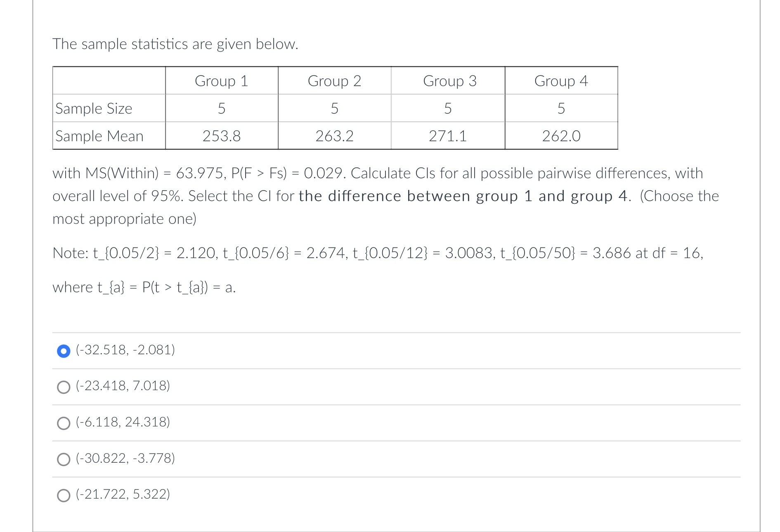Pick the (-6.118, 24.318) answer choice
The width and height of the screenshot is (780, 532).
pos(64,423)
